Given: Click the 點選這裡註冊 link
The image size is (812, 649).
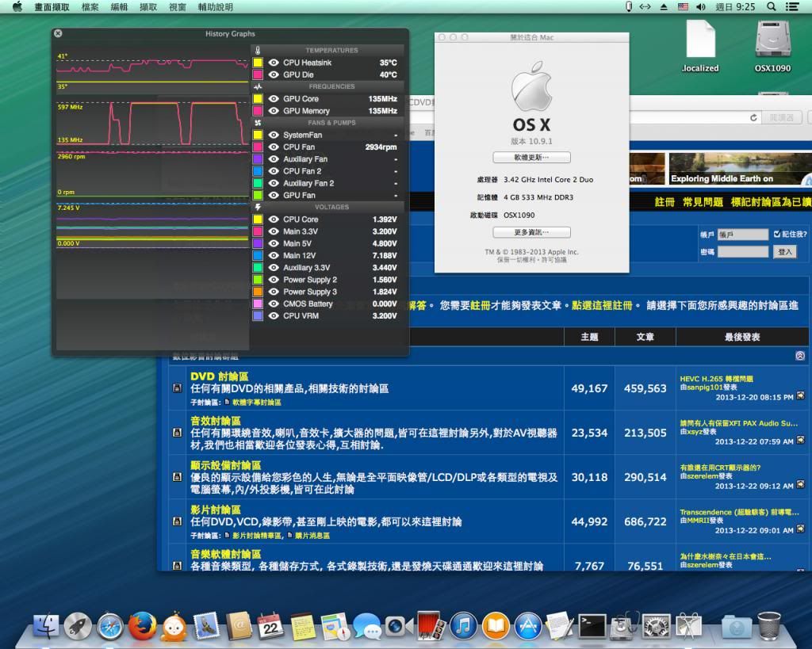Looking at the screenshot, I should tap(602, 305).
